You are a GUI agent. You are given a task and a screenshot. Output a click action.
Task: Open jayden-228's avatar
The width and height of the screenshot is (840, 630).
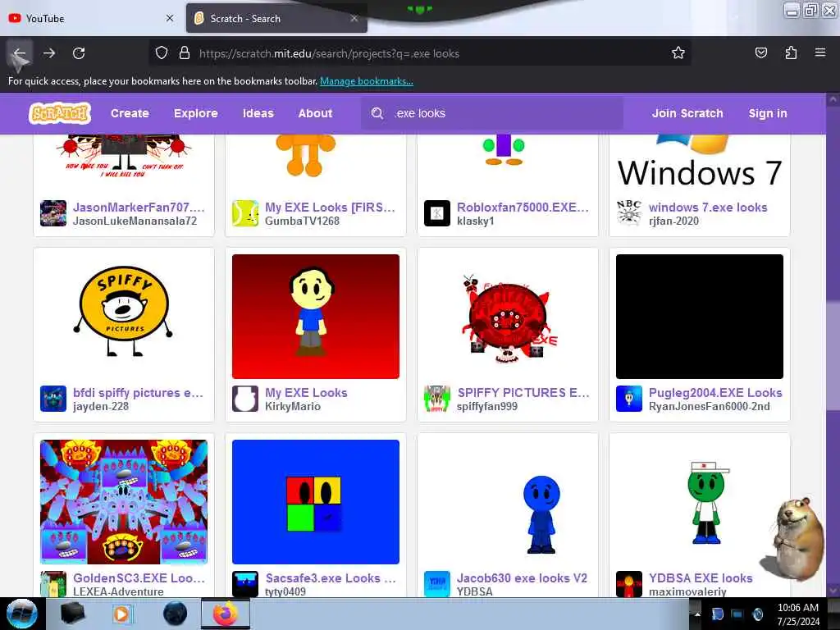(x=53, y=399)
